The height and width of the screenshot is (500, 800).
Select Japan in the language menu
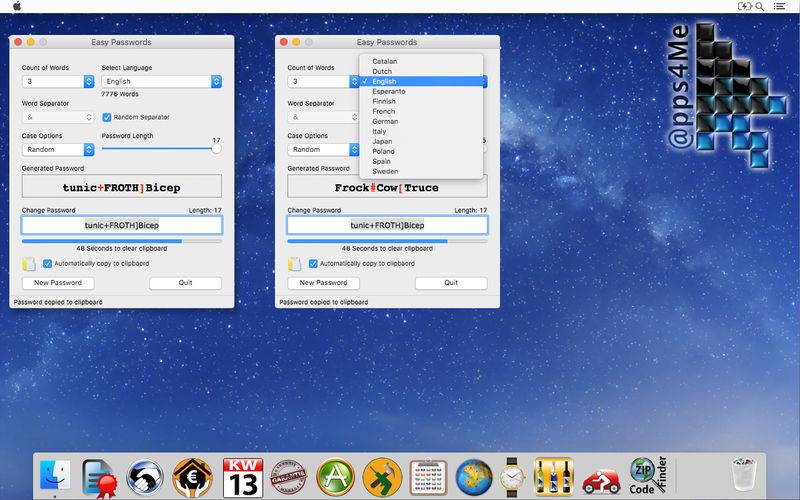click(x=421, y=141)
